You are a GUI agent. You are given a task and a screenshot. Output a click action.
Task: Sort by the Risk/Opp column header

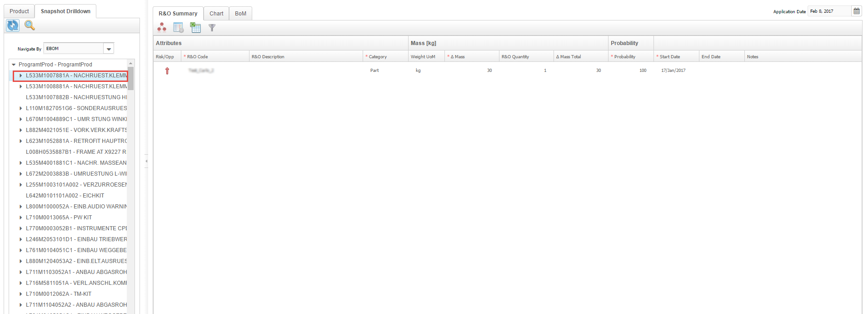[x=167, y=56]
